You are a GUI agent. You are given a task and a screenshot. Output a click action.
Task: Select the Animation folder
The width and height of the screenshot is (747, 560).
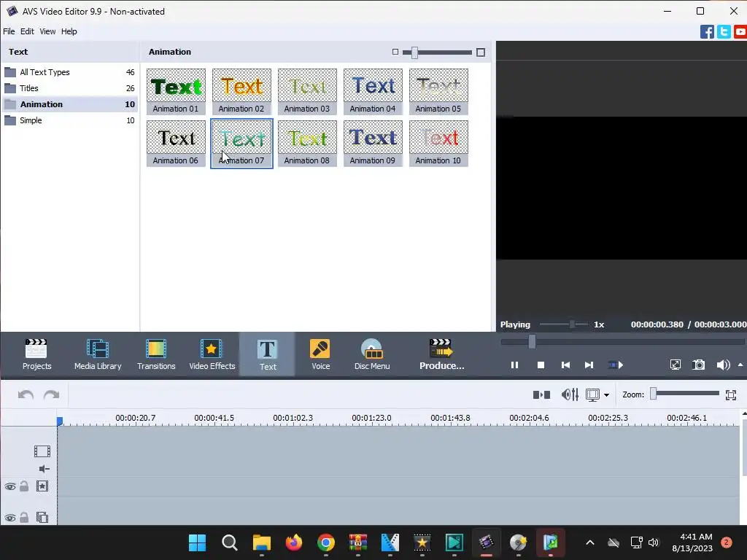(x=69, y=104)
